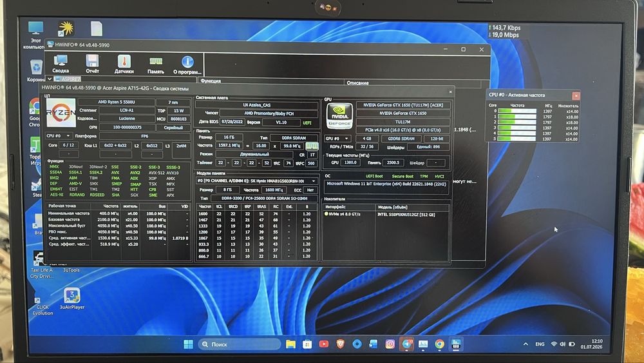Click the Lucienne codename field
The height and width of the screenshot is (363, 644).
click(127, 119)
